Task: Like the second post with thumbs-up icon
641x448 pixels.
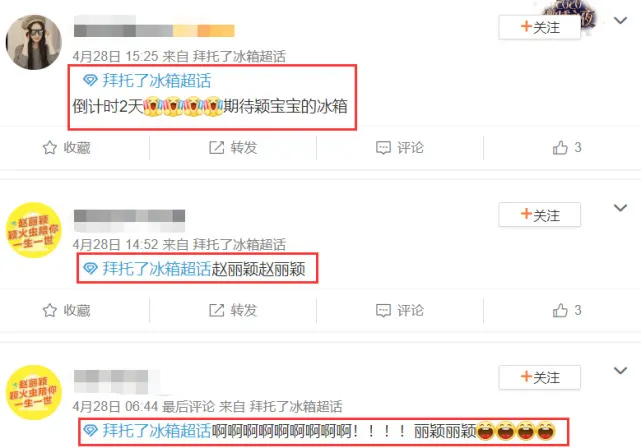Action: coord(560,310)
